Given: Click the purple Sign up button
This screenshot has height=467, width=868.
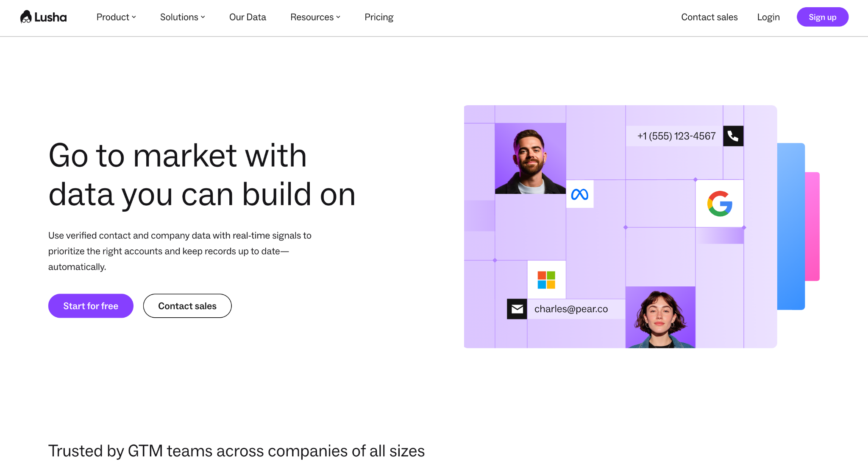Looking at the screenshot, I should pyautogui.click(x=823, y=17).
